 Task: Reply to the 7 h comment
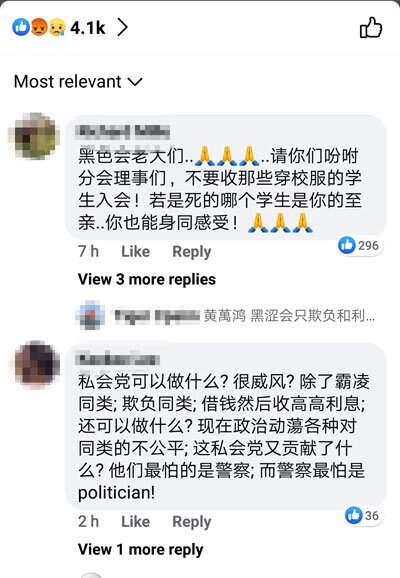pyautogui.click(x=192, y=252)
